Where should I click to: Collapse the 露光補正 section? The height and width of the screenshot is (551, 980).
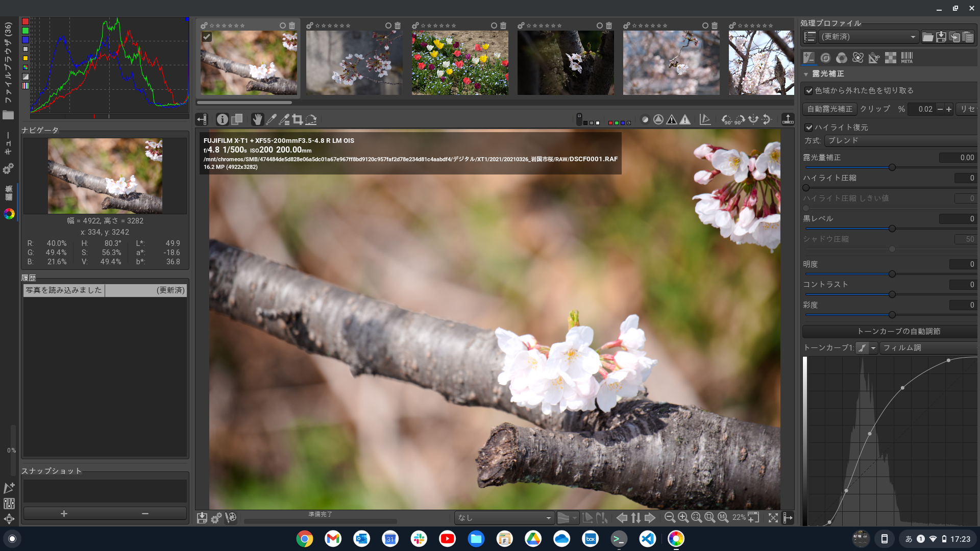click(806, 74)
